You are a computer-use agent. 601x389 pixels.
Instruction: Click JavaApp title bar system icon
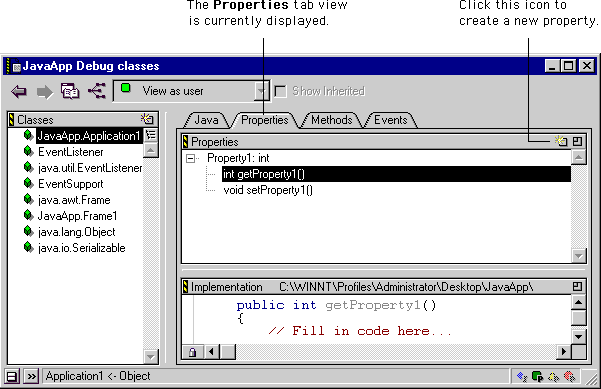pyautogui.click(x=14, y=66)
